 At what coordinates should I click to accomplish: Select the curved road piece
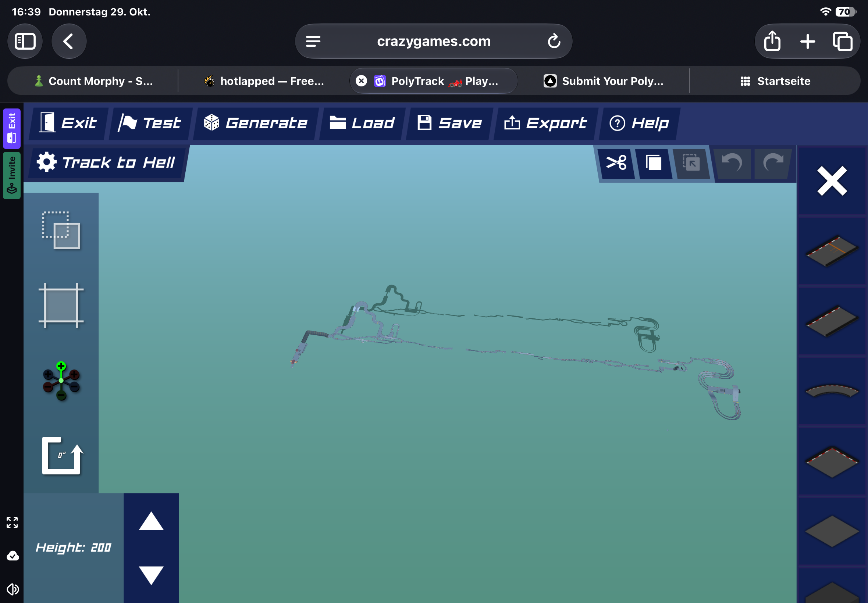(x=832, y=391)
